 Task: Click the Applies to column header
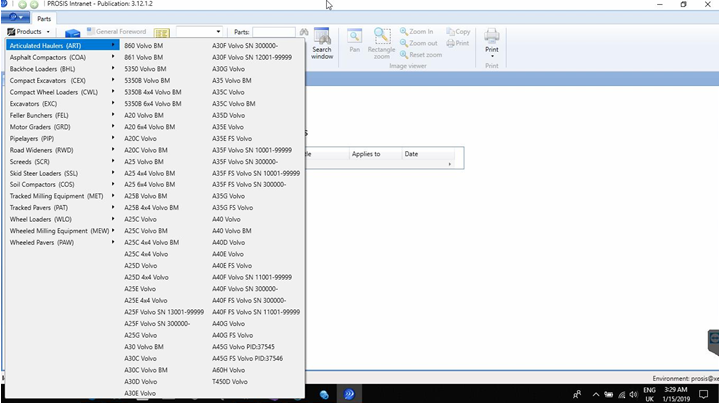pos(364,155)
